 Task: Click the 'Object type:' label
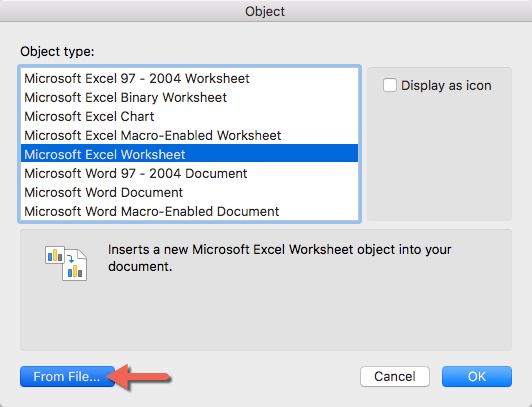tap(57, 52)
